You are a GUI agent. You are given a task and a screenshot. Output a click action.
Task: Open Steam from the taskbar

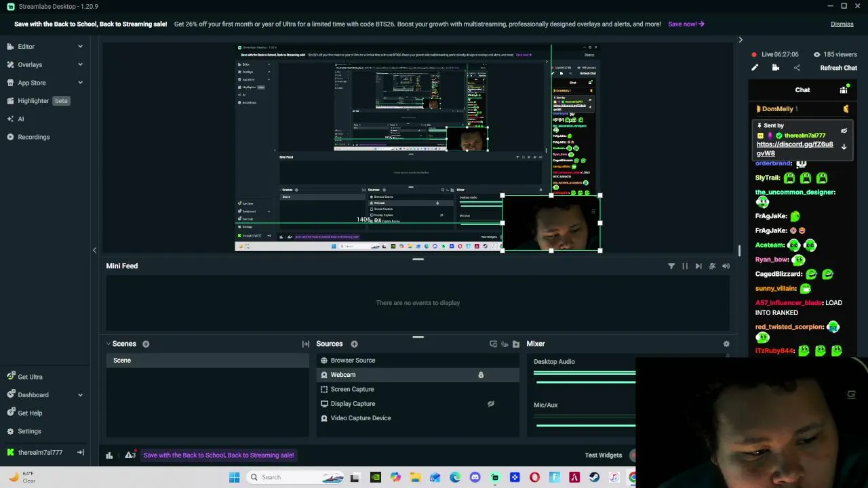pyautogui.click(x=594, y=477)
